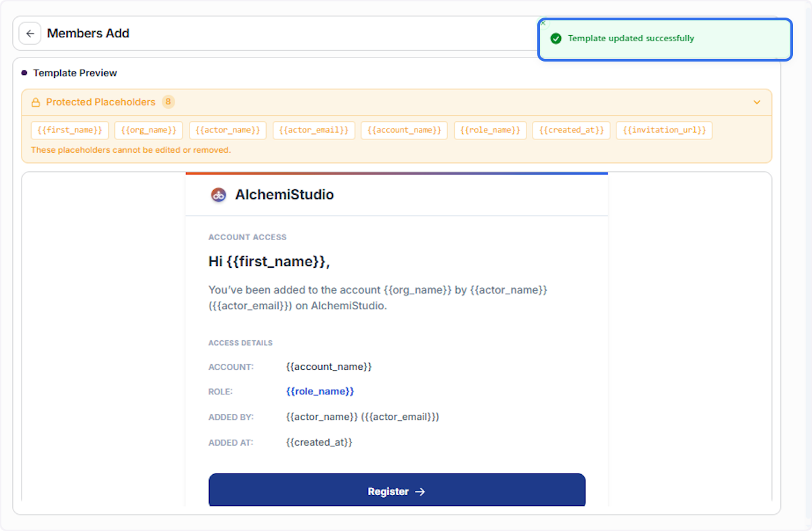Click the ROLE: label
Image resolution: width=812 pixels, height=531 pixels.
(x=221, y=392)
